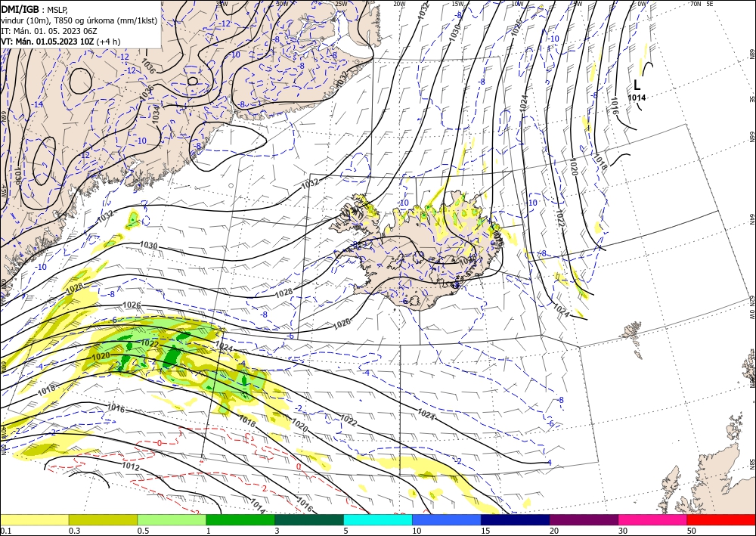Screen dimensions: 756x536
Task: Click the '0.5' legend scale value
Action: click(x=143, y=531)
